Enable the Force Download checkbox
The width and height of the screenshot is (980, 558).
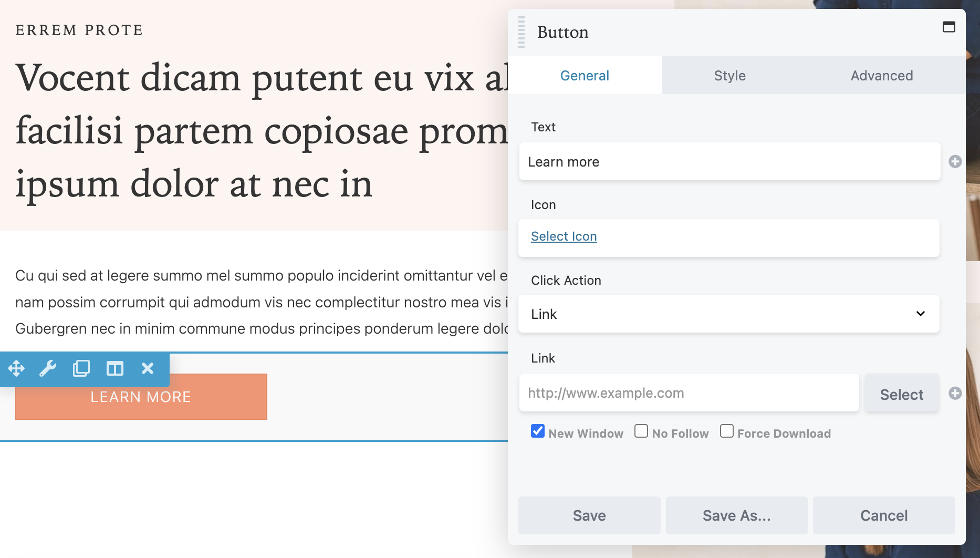coord(726,431)
